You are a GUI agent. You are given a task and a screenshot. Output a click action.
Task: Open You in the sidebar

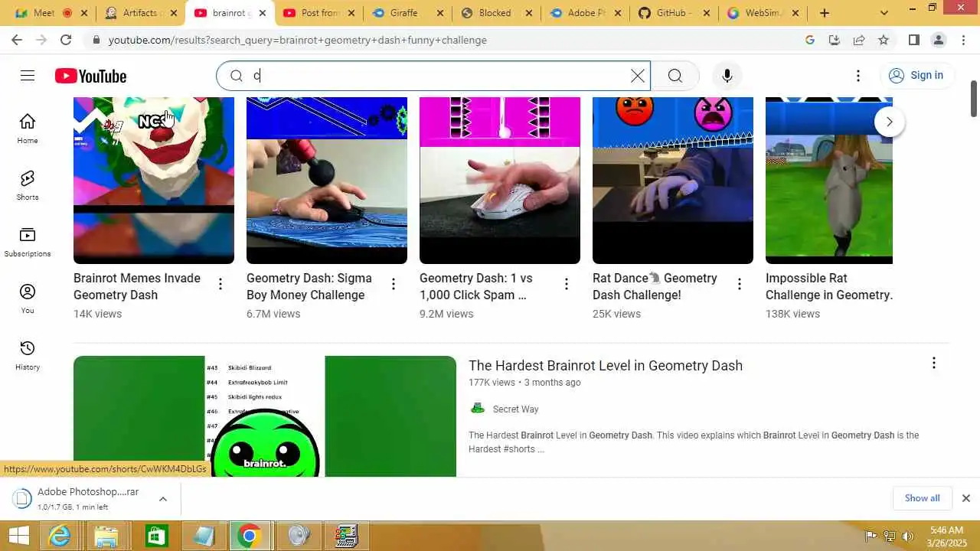(28, 298)
